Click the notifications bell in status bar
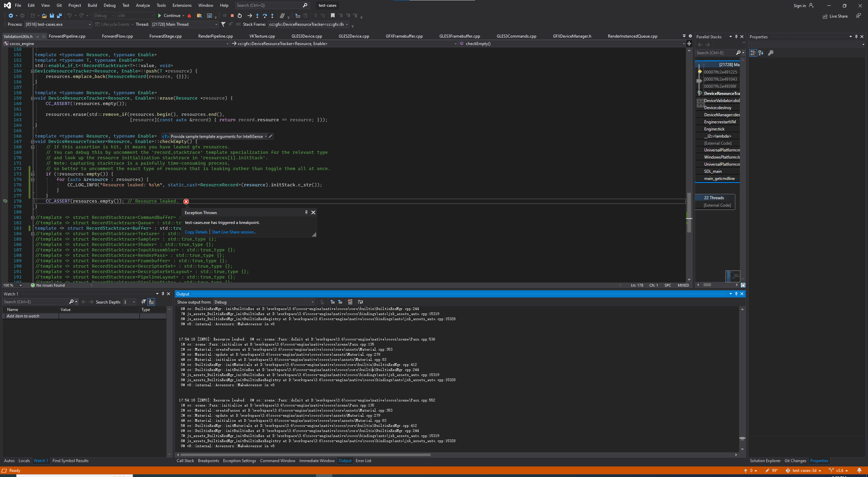 (x=859, y=471)
